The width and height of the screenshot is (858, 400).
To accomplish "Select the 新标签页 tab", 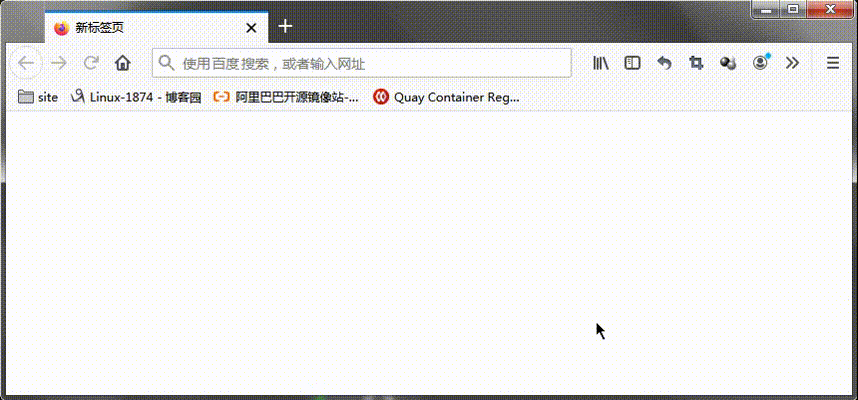I will pyautogui.click(x=156, y=27).
